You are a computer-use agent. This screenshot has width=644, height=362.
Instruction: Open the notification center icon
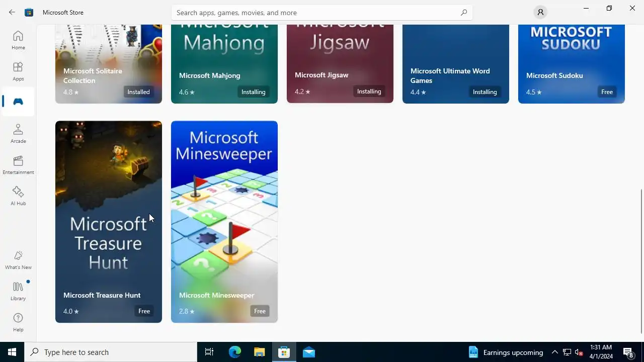point(628,352)
